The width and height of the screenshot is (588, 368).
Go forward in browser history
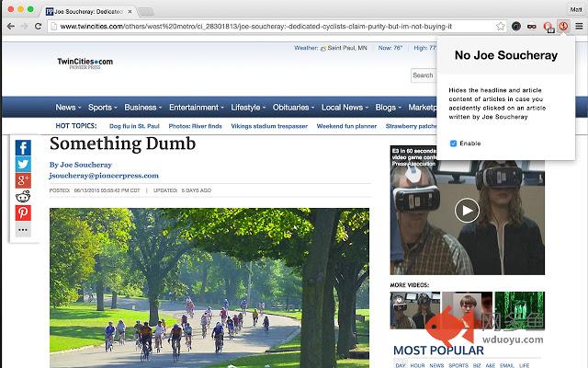pos(25,27)
